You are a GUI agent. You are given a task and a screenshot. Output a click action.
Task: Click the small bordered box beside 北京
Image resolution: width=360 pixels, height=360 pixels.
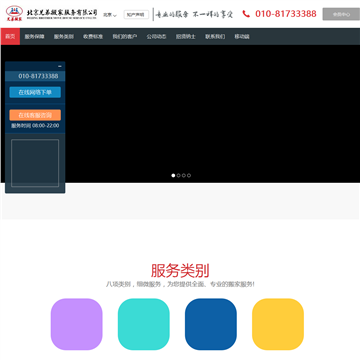coord(136,15)
